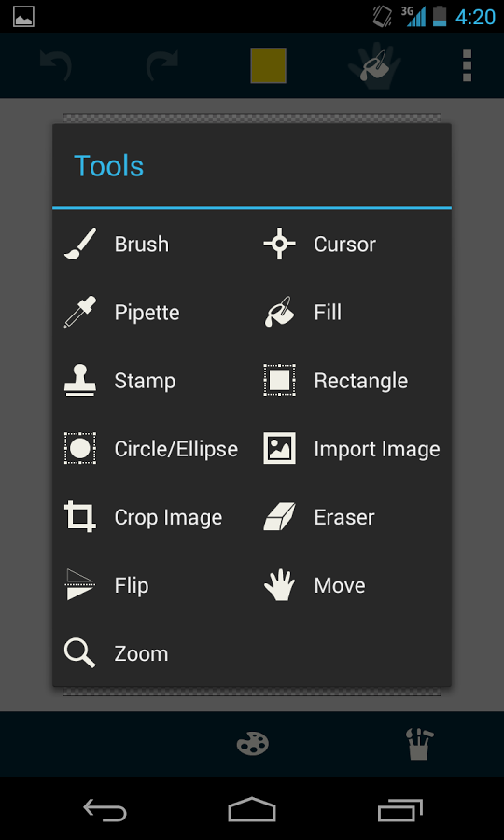
Task: Select the Brush tool icon
Action: tap(80, 244)
